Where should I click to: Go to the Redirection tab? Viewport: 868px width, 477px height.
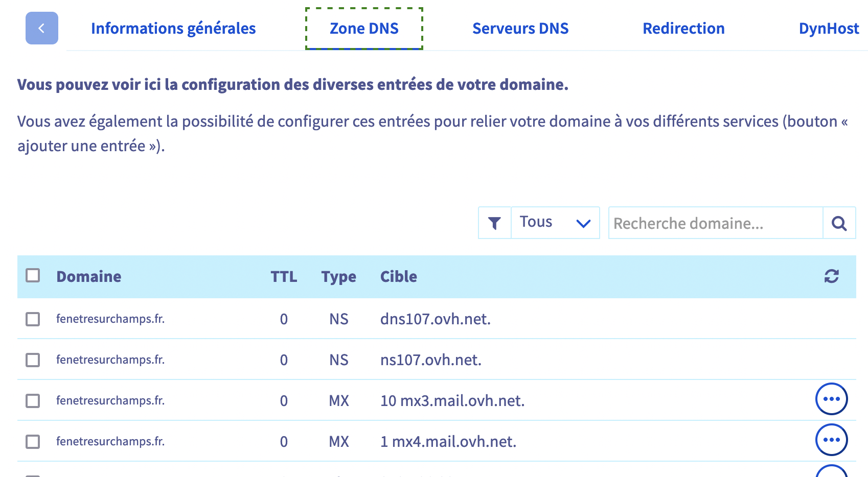point(683,29)
